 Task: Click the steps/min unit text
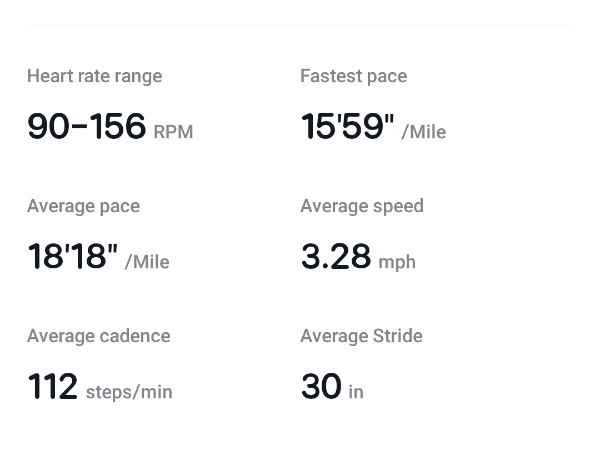[129, 392]
